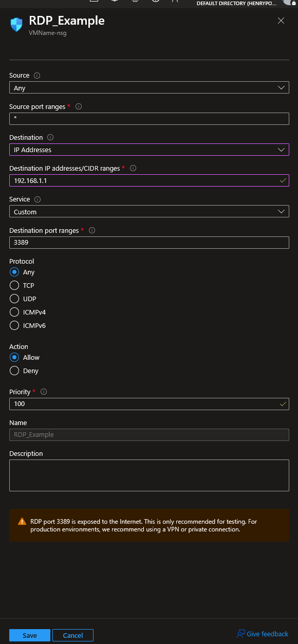Click the Cloud Shell icon in top bar
Image resolution: width=298 pixels, height=644 pixels.
94,2
